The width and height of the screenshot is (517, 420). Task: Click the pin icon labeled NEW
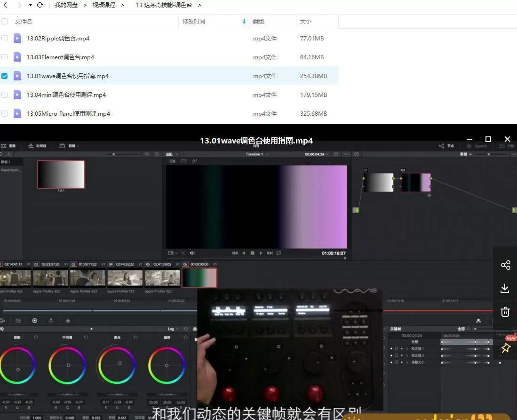click(x=506, y=348)
